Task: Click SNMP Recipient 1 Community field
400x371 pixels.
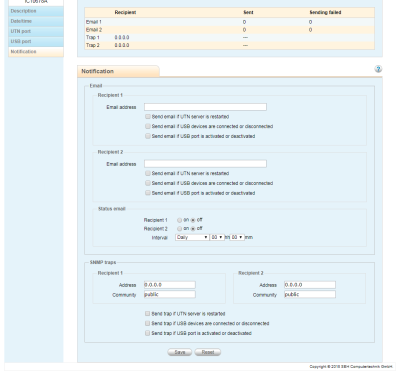Action: click(x=170, y=295)
